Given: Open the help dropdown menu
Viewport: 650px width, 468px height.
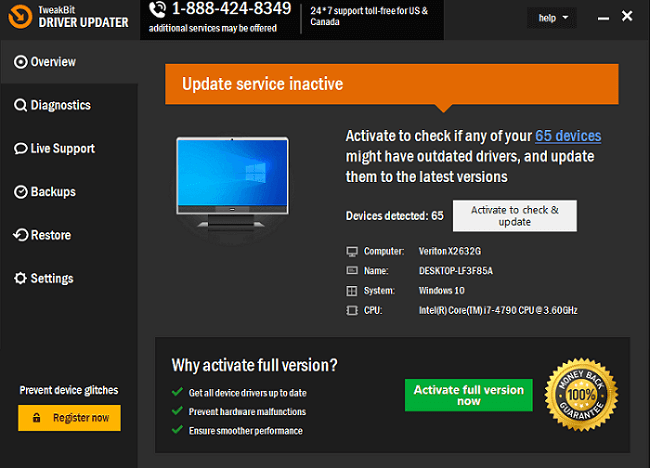Looking at the screenshot, I should click(552, 18).
